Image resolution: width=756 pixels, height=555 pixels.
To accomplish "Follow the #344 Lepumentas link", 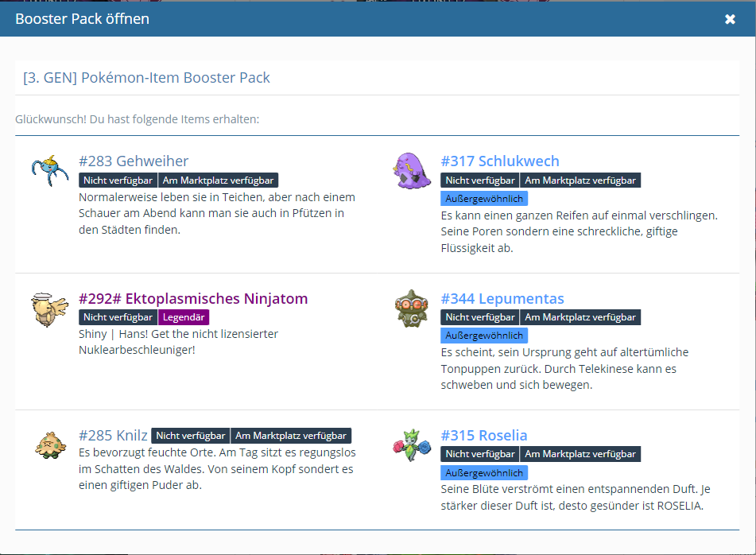I will coord(502,299).
